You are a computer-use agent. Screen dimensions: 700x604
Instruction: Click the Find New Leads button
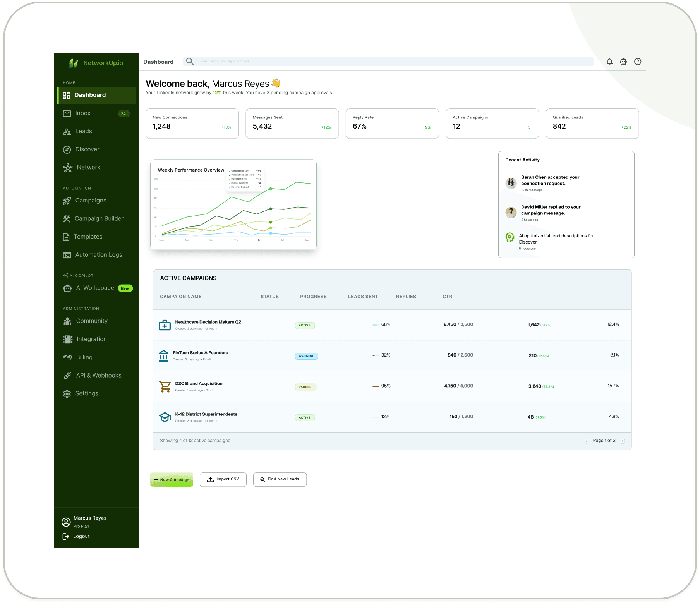(280, 479)
